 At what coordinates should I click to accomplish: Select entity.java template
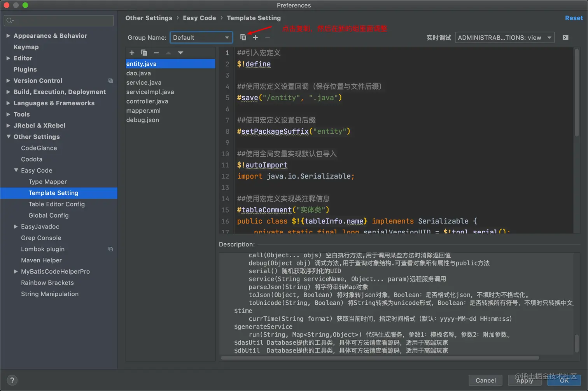[170, 64]
